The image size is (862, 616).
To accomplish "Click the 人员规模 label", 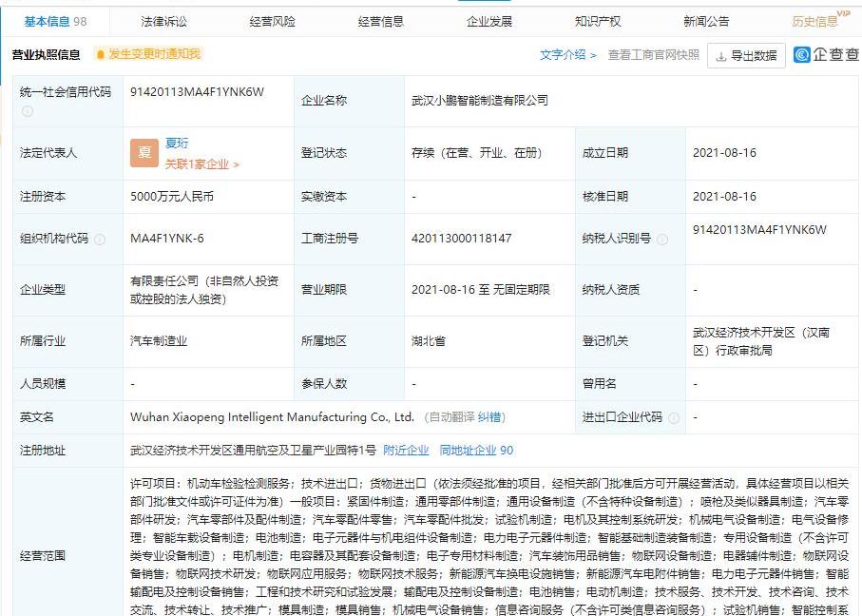I will (43, 383).
